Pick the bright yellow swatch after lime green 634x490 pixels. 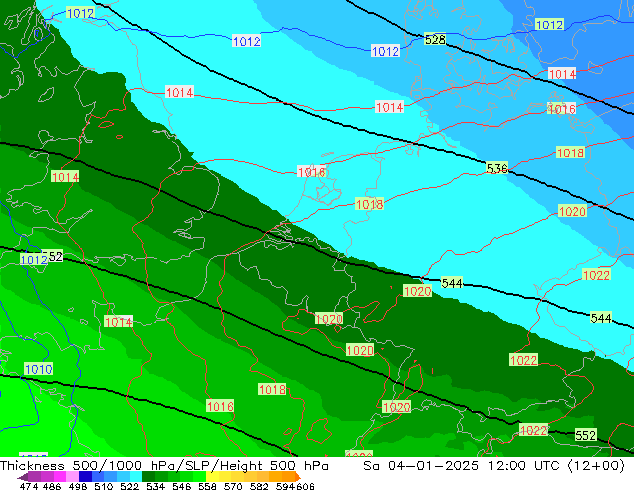tap(212, 477)
